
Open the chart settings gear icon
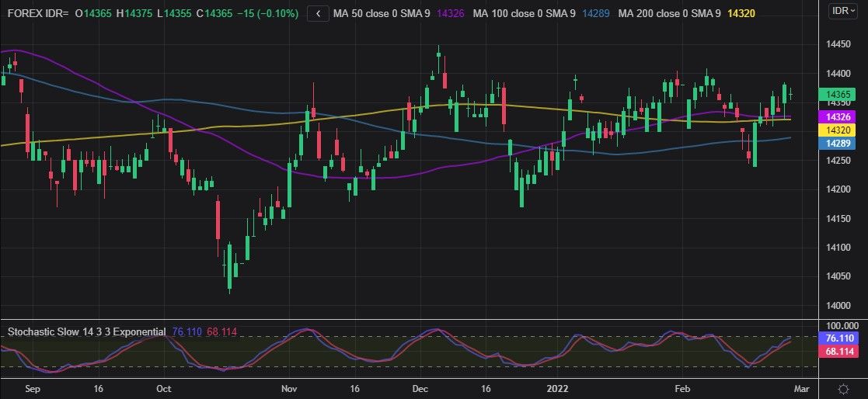(843, 388)
